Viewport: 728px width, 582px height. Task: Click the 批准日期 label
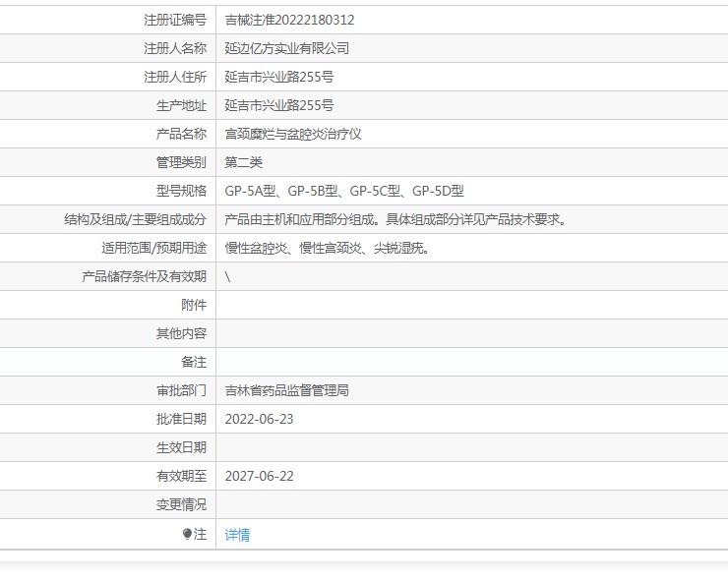(182, 419)
